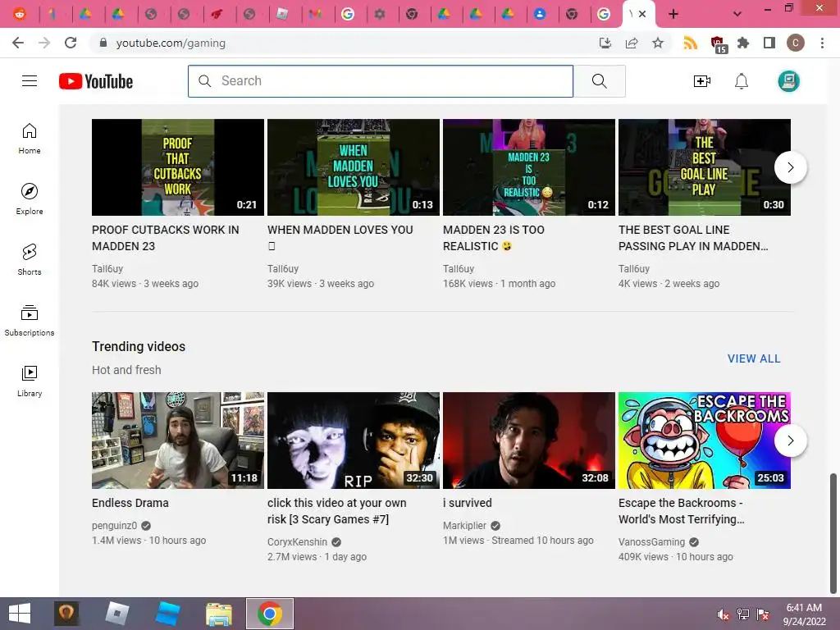The width and height of the screenshot is (840, 630).
Task: Open Chrome's three-dot menu
Action: coord(822,43)
